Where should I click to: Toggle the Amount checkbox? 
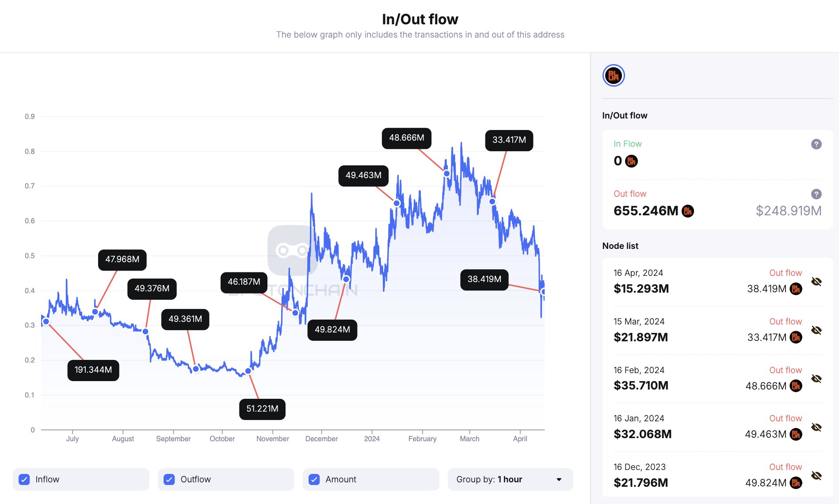pos(314,479)
